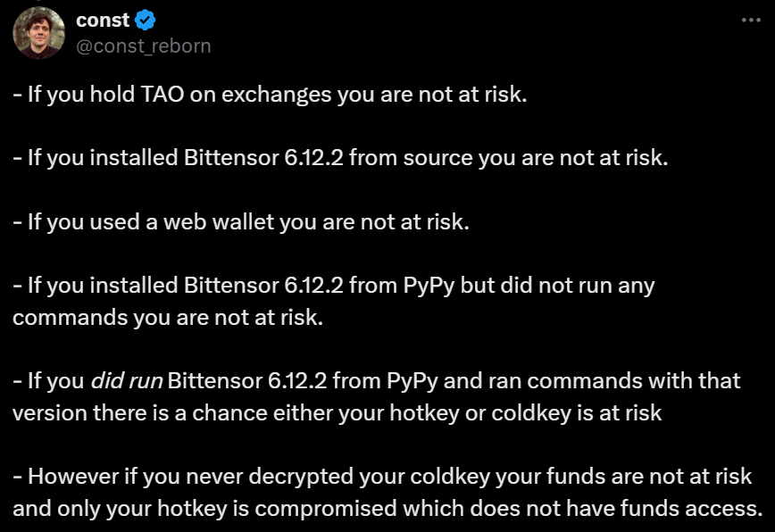Click "Bittensor 6.12.2" in the from-source line
This screenshot has height=532, width=775.
click(263, 158)
